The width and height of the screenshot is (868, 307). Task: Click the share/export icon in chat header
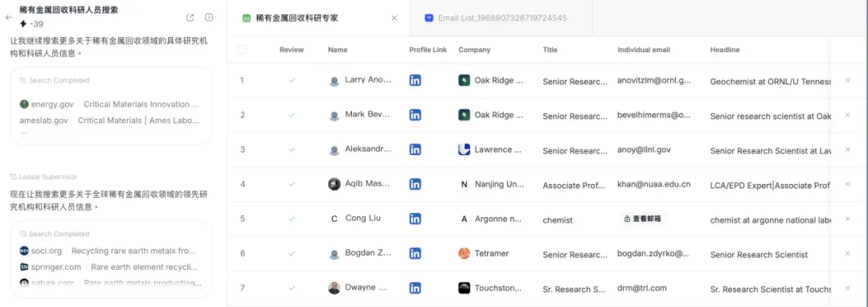190,17
